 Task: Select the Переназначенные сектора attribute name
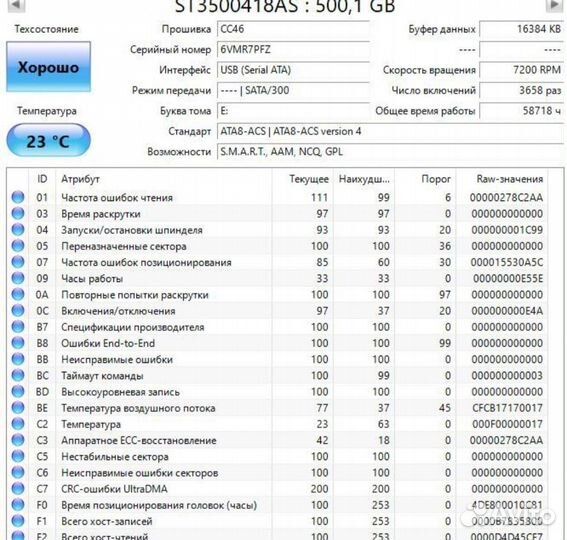[124, 246]
